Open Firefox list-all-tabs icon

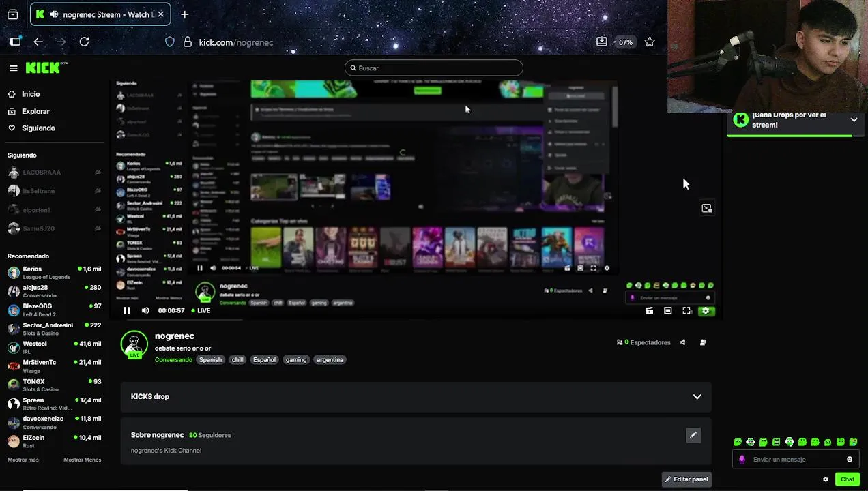(12, 14)
